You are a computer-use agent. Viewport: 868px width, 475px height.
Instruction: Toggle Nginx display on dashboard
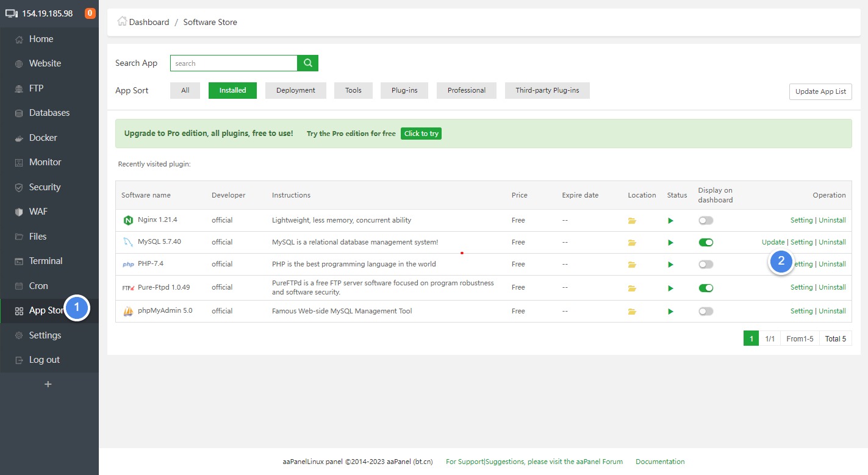[x=706, y=220]
